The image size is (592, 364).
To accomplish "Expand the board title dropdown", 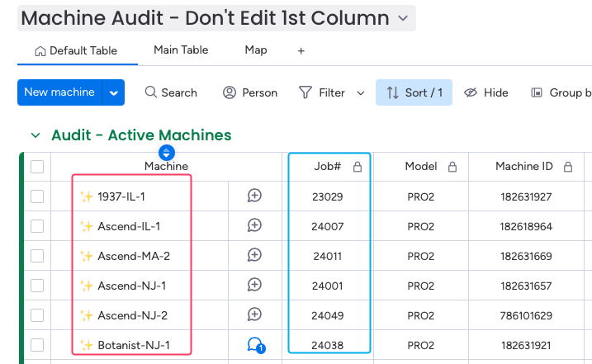I will click(x=403, y=18).
